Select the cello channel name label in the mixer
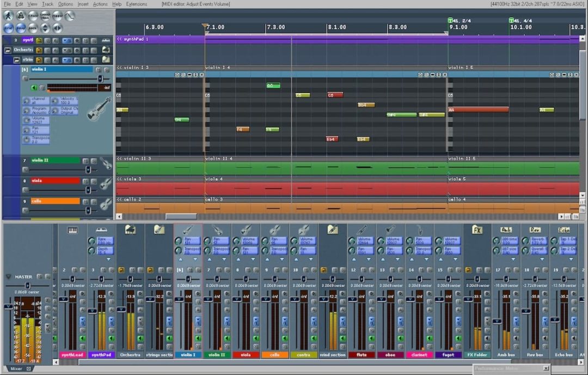The image size is (588, 375). tap(275, 354)
